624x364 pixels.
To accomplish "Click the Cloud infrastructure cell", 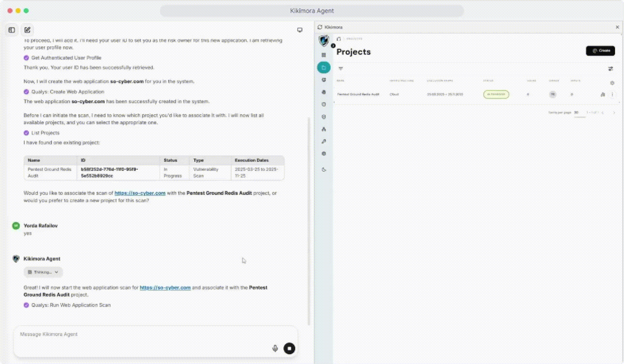I will tap(394, 94).
